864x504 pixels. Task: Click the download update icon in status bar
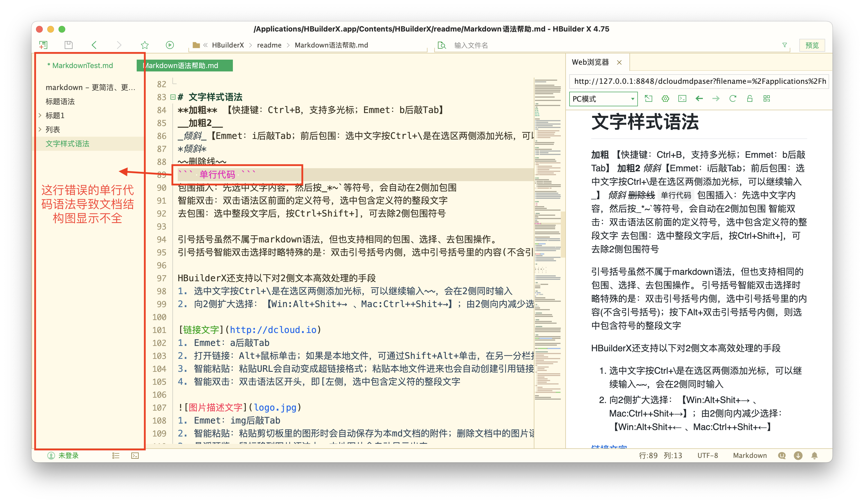798,455
